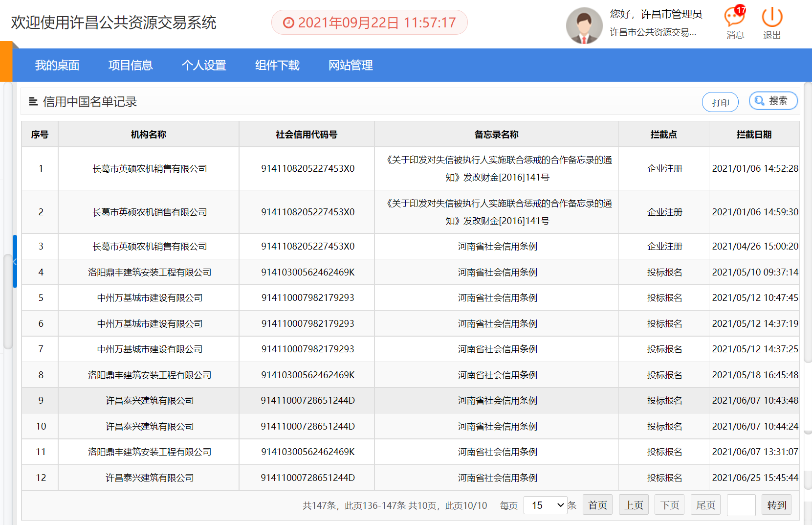Click the date 2021/06/25 15:45:44

(755, 478)
